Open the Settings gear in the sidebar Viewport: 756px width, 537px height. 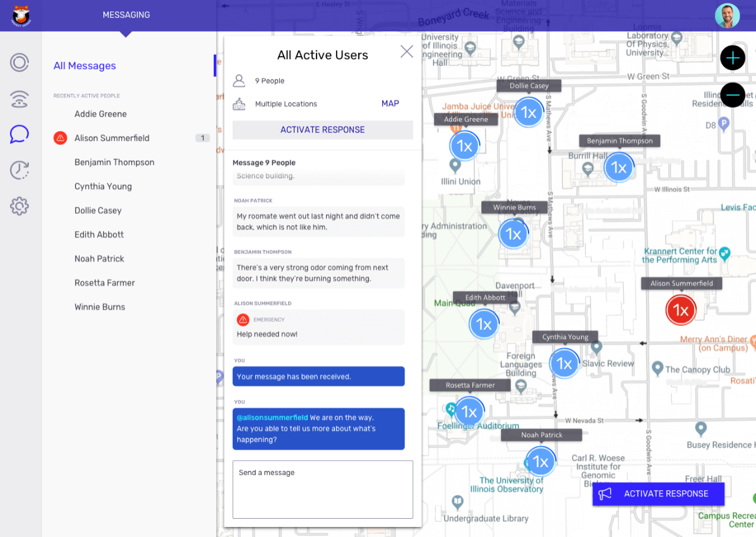(x=19, y=206)
